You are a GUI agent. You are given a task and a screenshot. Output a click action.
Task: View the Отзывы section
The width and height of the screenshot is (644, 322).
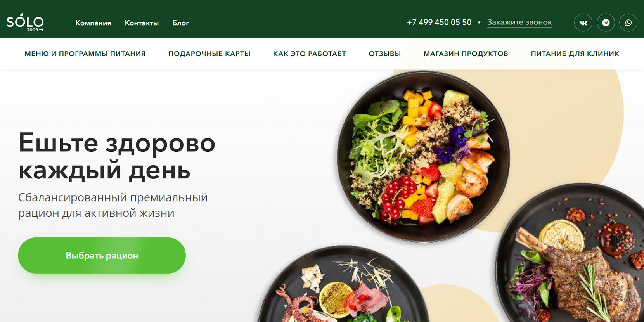[x=385, y=54]
